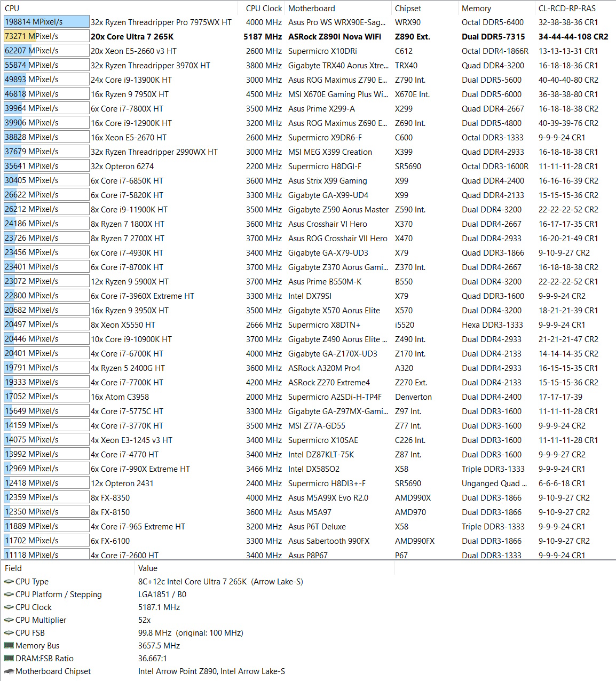
Task: Sort by the CL-RCD-RP-RAS column header
Action: tap(575, 9)
